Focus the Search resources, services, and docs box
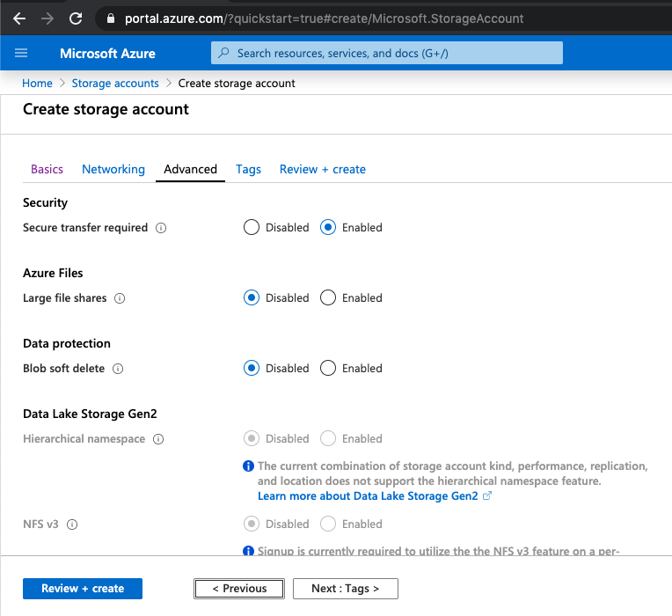The height and width of the screenshot is (616, 672). pyautogui.click(x=386, y=53)
